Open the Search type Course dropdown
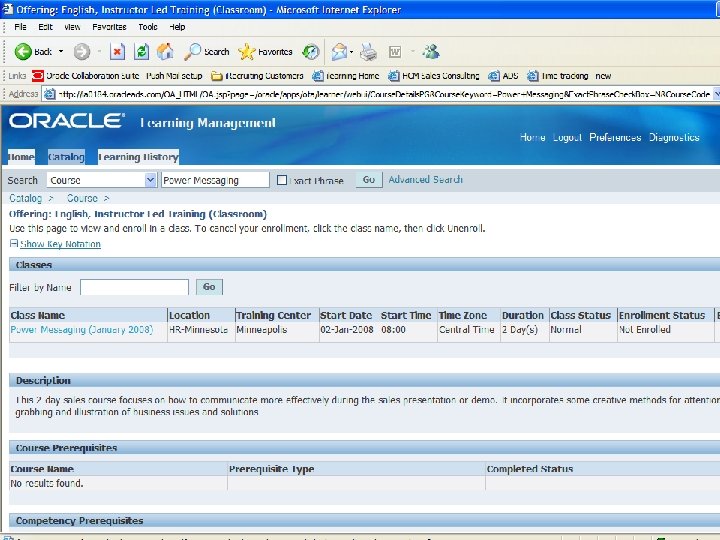Image resolution: width=720 pixels, height=540 pixels. pyautogui.click(x=101, y=180)
